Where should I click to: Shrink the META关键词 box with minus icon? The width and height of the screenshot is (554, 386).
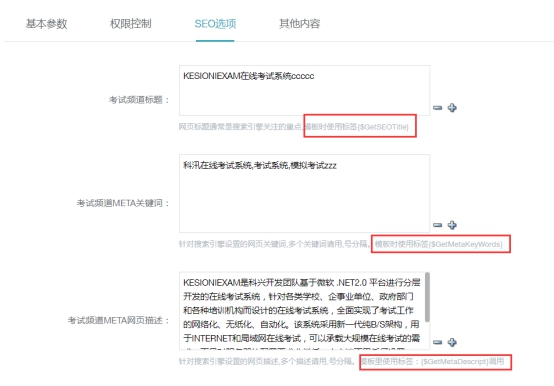tap(437, 225)
